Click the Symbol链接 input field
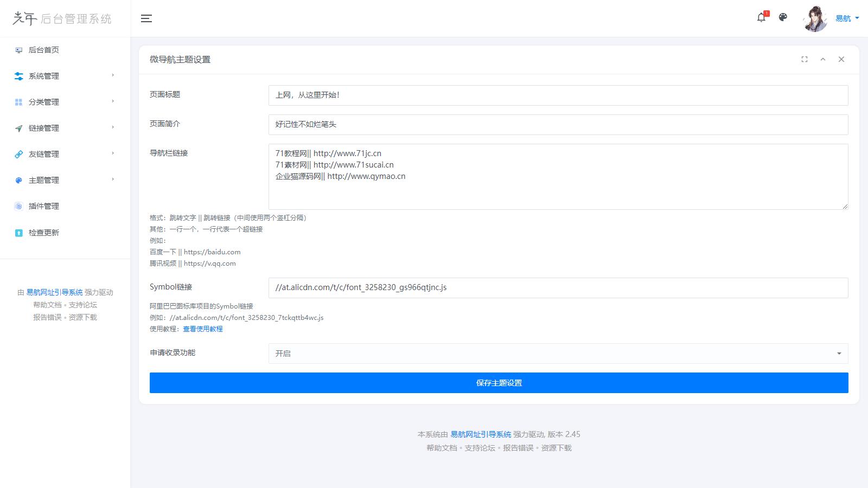The height and width of the screenshot is (488, 868). pyautogui.click(x=558, y=287)
